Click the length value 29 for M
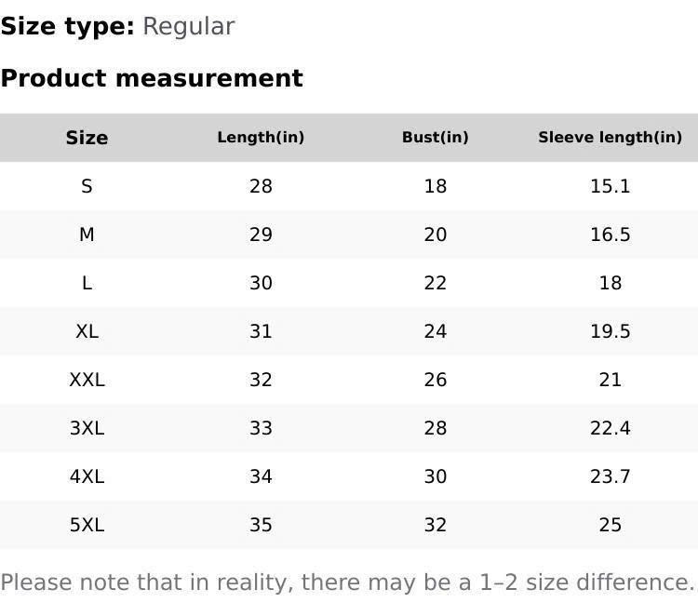 (261, 234)
